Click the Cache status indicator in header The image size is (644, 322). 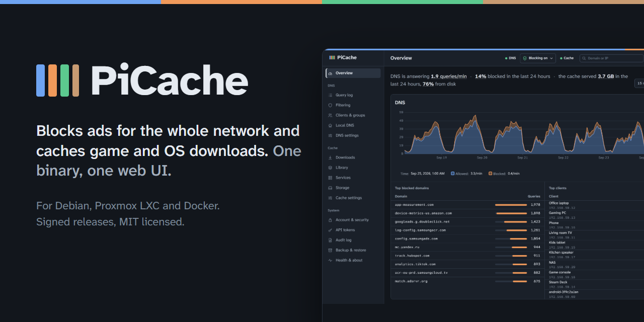[x=567, y=58]
